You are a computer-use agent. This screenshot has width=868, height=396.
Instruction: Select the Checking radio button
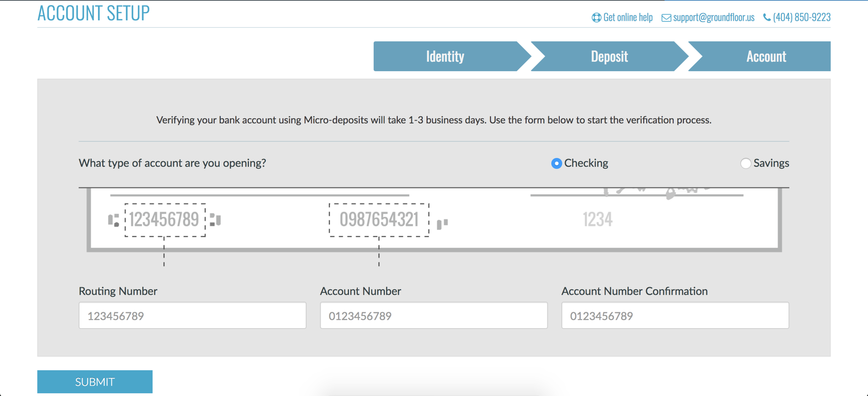click(x=556, y=163)
